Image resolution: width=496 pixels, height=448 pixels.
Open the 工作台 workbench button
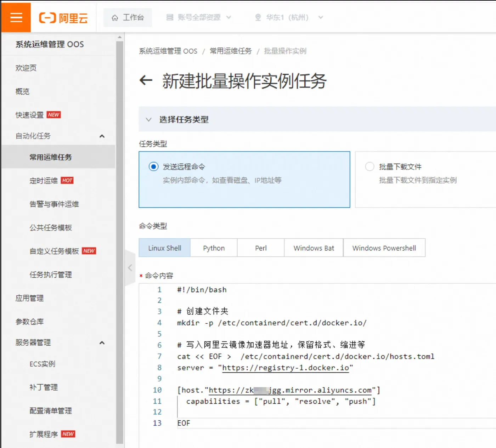(x=128, y=17)
